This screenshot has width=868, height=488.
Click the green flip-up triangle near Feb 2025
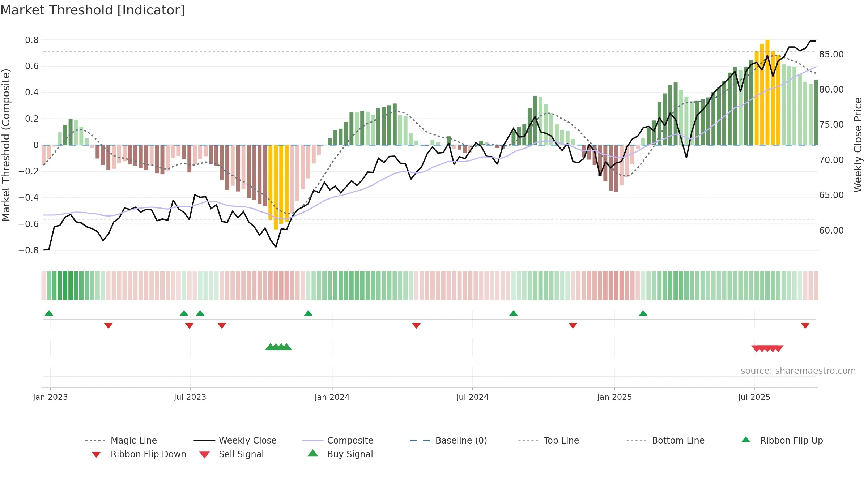pos(643,313)
